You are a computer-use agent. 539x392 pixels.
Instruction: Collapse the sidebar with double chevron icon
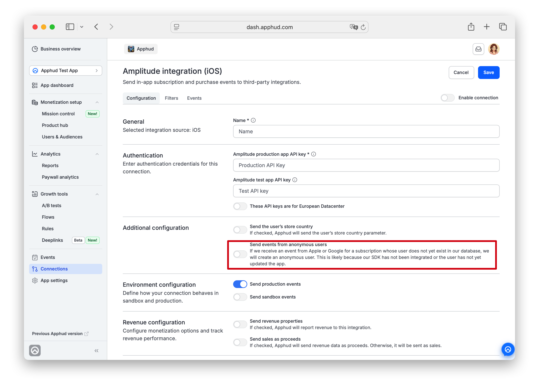(x=96, y=351)
